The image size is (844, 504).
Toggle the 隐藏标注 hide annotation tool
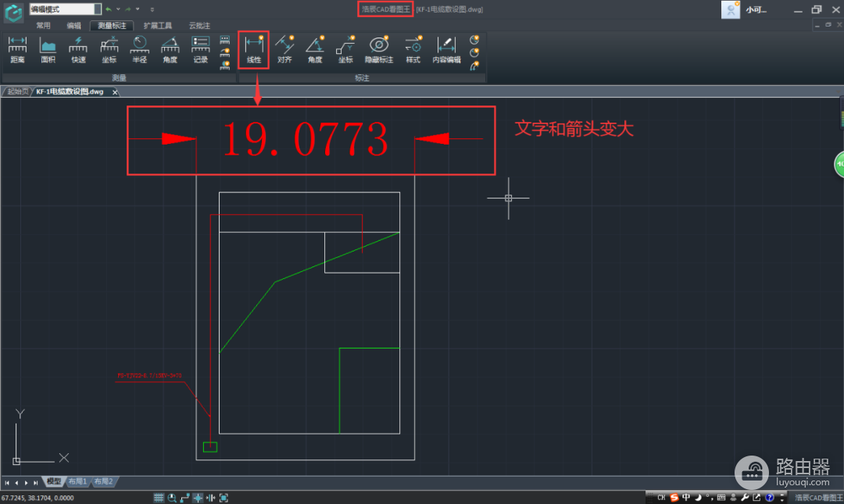click(x=379, y=50)
